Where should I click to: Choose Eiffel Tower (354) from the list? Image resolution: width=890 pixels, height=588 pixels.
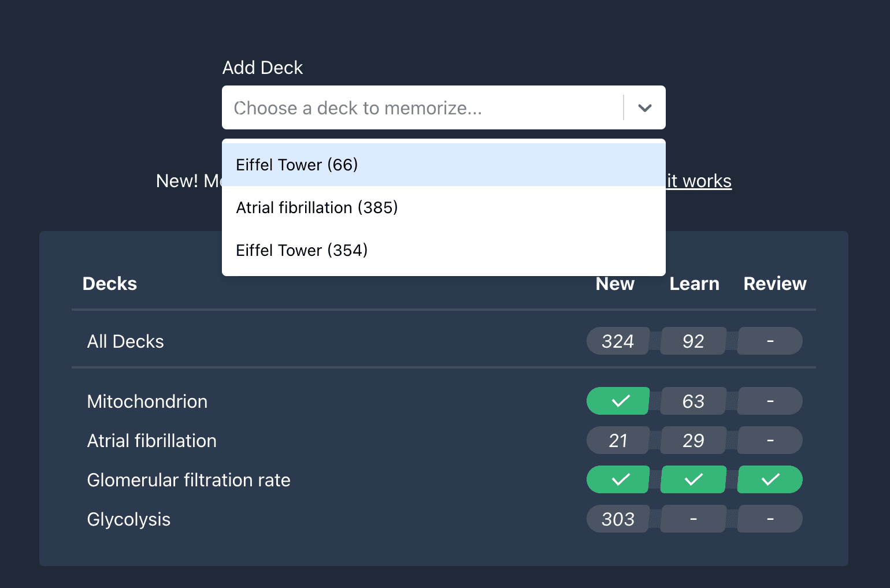click(301, 250)
